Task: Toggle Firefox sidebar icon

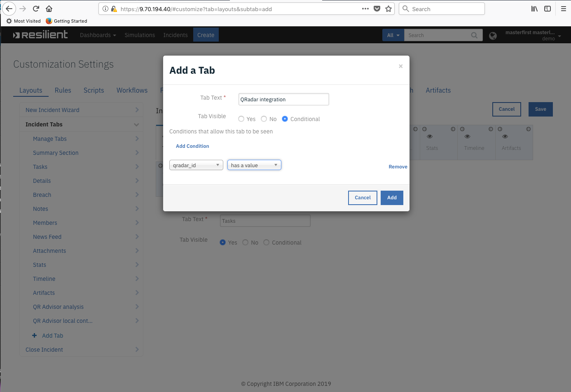Action: pyautogui.click(x=548, y=9)
